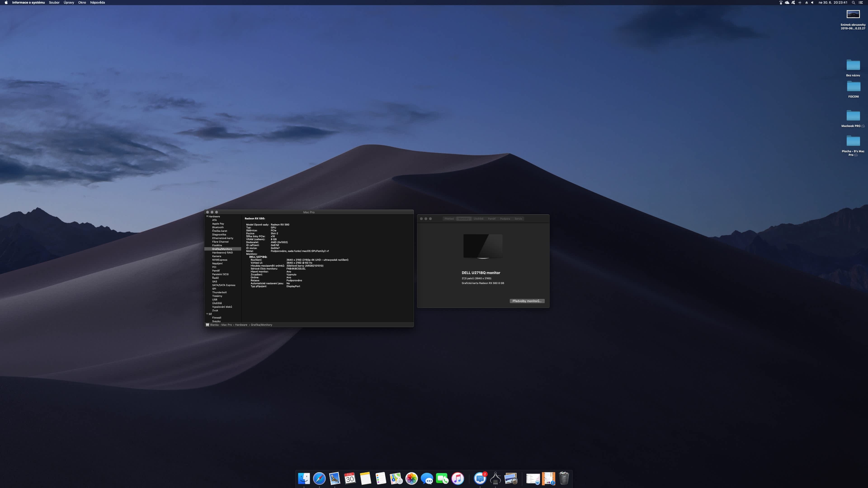Open Notification Center list icon

point(861,2)
